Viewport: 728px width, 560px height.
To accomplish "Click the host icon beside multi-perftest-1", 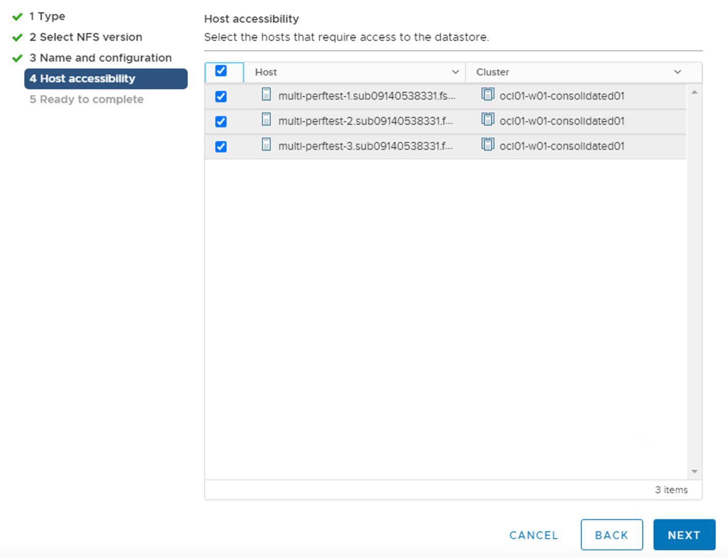I will [266, 96].
